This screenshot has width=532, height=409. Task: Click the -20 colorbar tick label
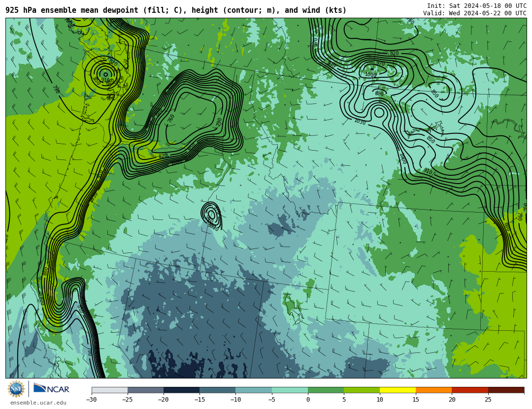(x=164, y=400)
